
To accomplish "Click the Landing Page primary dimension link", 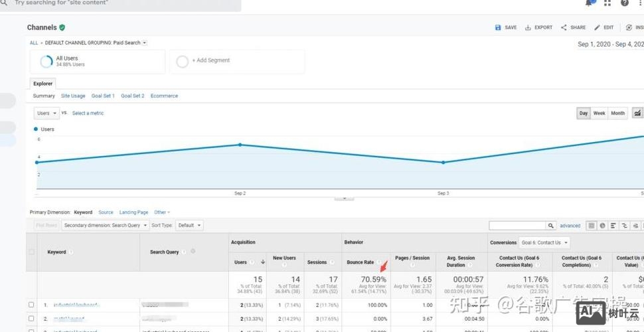I will (133, 212).
